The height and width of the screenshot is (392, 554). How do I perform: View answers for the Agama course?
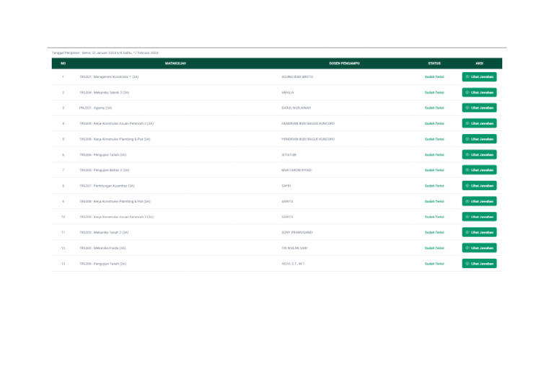click(x=479, y=108)
